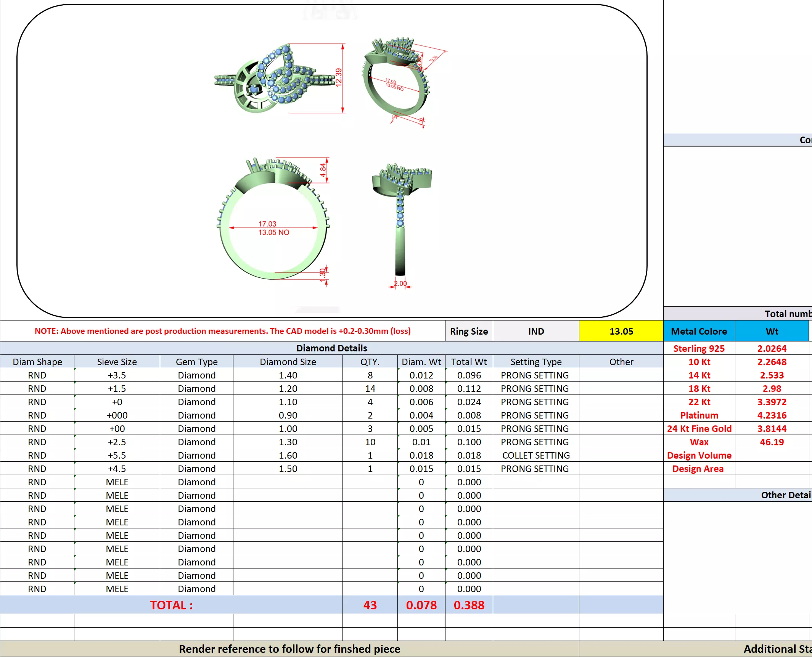Select the Ring Size label cell
Viewport: 812px width, 657px height.
[469, 331]
